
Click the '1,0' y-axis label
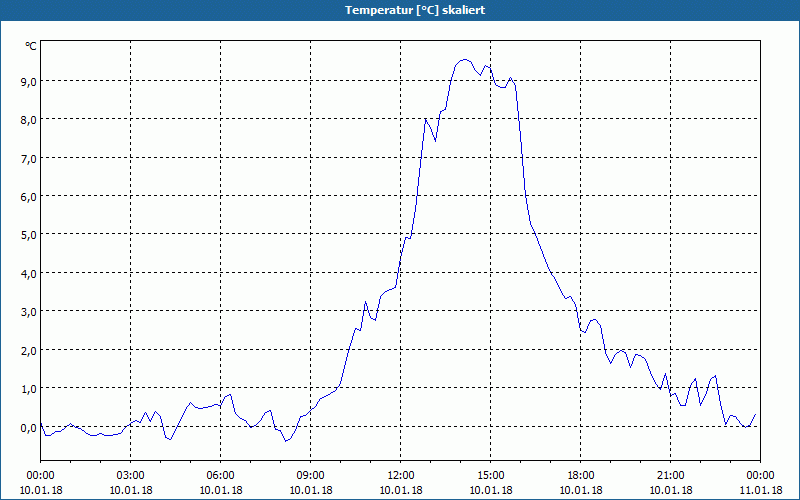29,389
